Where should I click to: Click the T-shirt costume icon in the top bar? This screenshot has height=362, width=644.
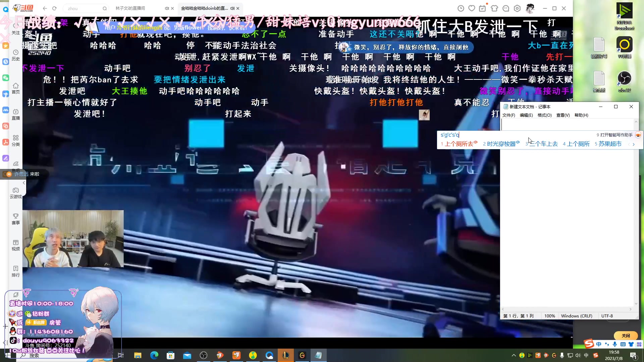click(494, 8)
